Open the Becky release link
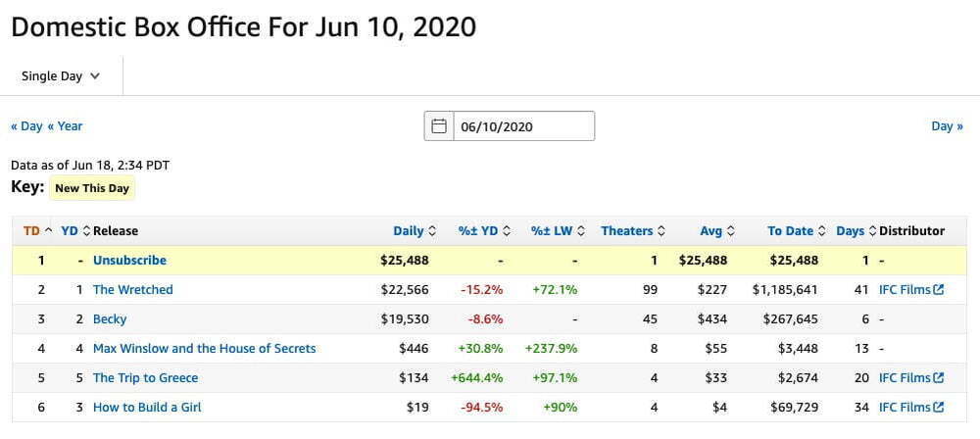 [x=110, y=319]
